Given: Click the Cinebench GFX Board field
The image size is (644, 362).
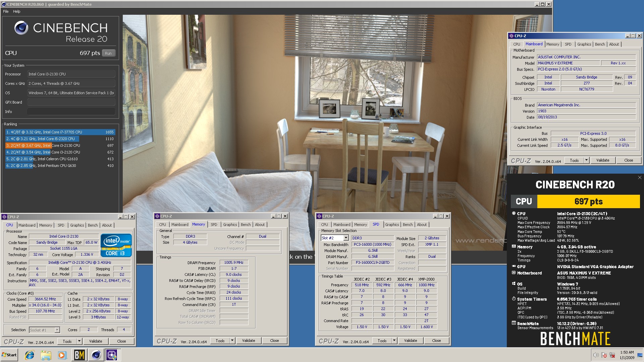Looking at the screenshot, I should click(71, 102).
